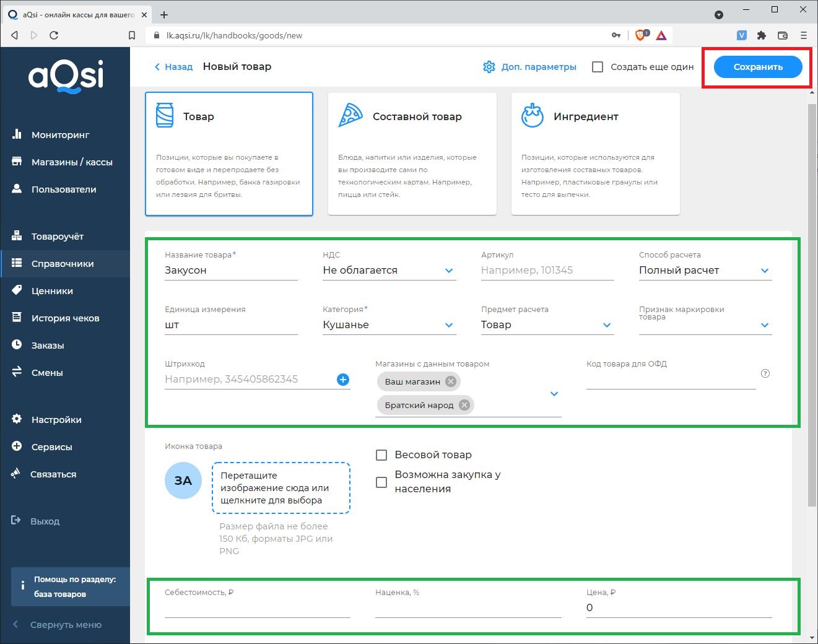Click the blue plus icon next to Штрихкод

point(343,380)
